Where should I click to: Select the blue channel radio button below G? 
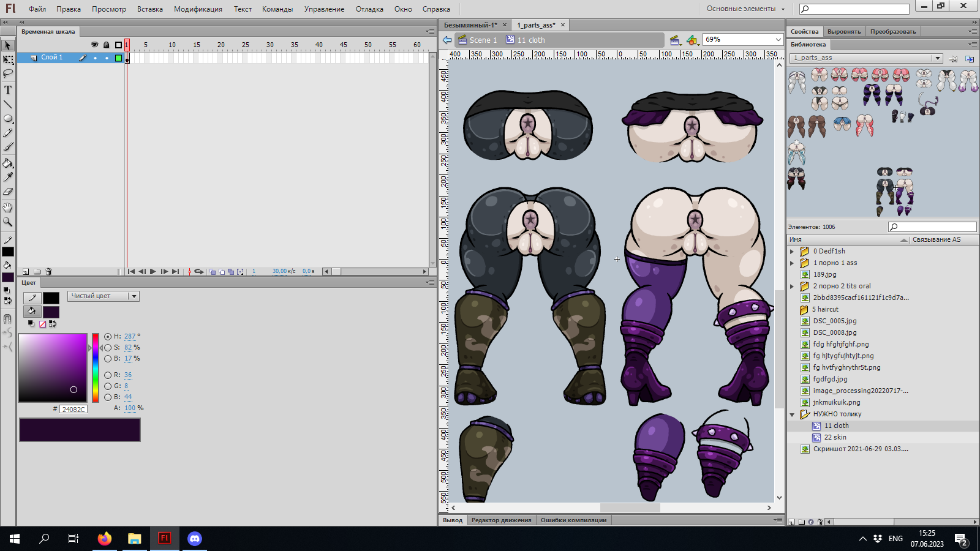108,397
